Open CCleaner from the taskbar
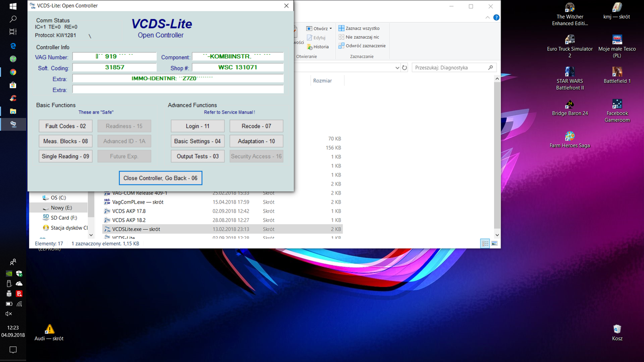644x362 pixels. coord(13,98)
